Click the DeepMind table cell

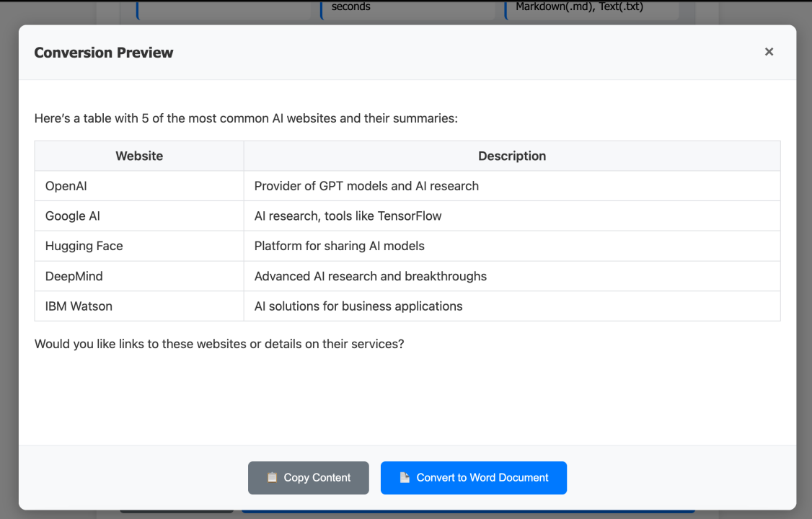coord(139,276)
